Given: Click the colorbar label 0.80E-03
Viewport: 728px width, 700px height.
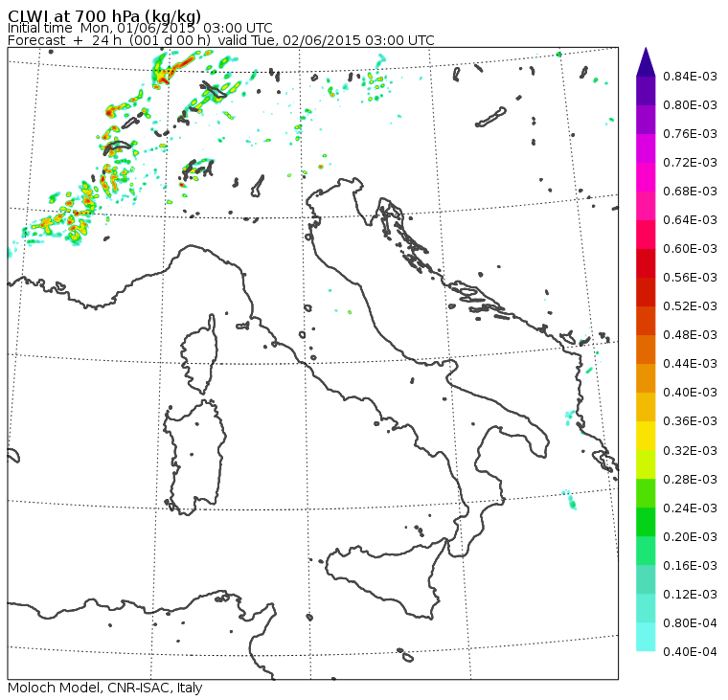Looking at the screenshot, I should pos(690,105).
